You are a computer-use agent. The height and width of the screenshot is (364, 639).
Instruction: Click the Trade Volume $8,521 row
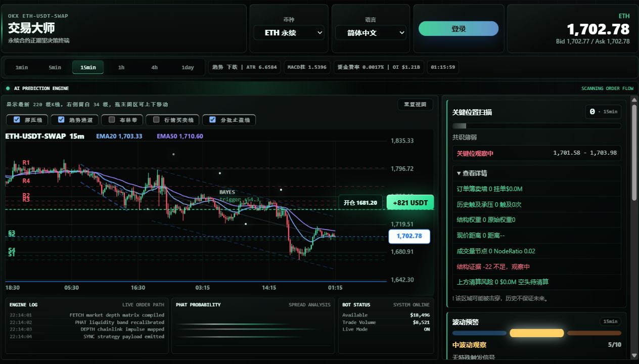[x=386, y=322]
